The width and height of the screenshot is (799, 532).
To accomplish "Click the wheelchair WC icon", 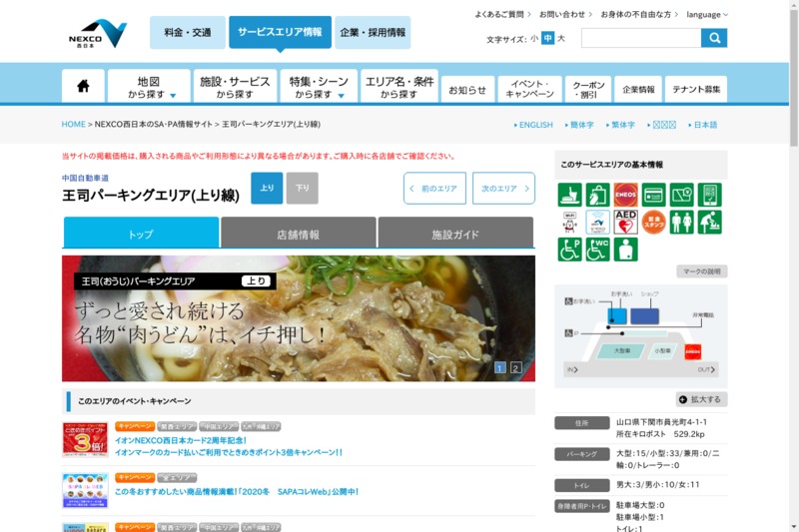I will (x=598, y=250).
